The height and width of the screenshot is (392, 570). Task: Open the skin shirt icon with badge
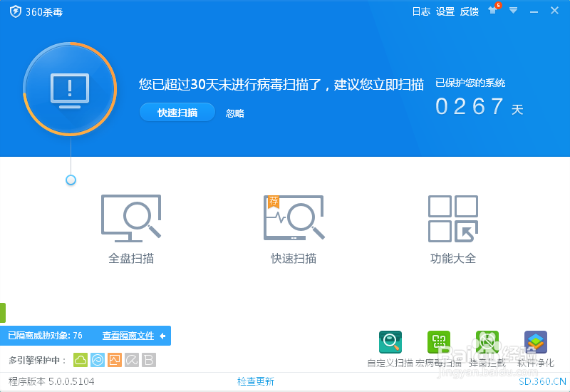pos(494,9)
